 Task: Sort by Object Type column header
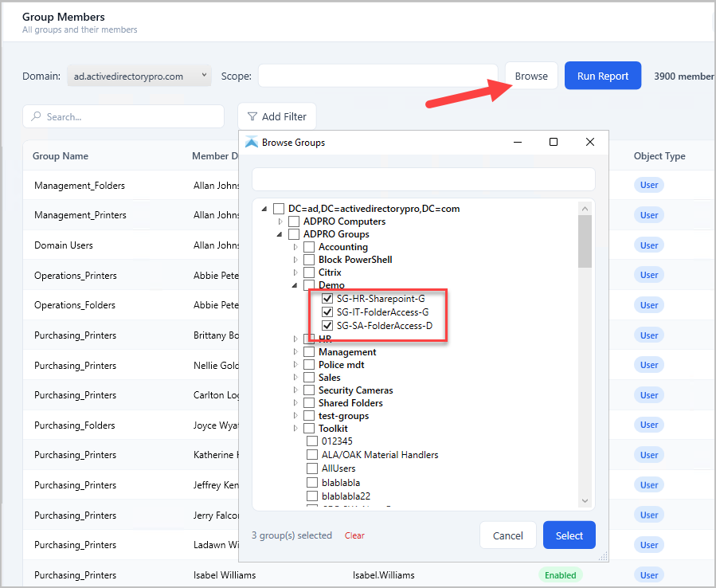(659, 156)
